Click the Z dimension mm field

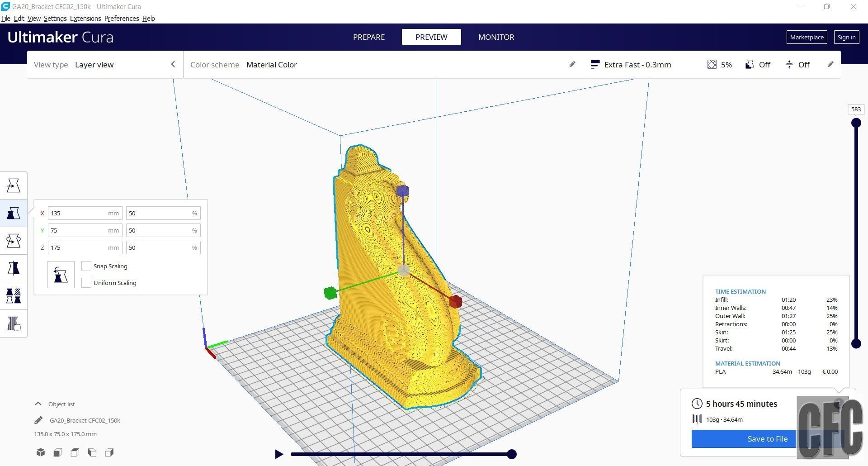tap(85, 247)
